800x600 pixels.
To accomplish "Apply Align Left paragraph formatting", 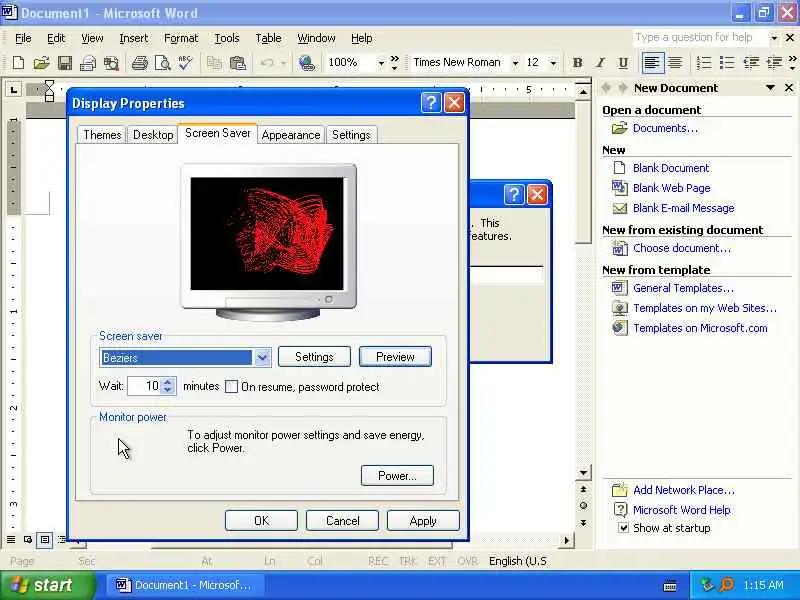I will tap(652, 63).
